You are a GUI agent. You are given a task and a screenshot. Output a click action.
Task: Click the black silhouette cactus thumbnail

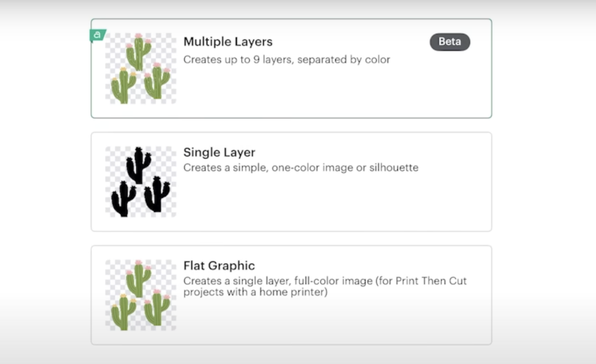140,180
